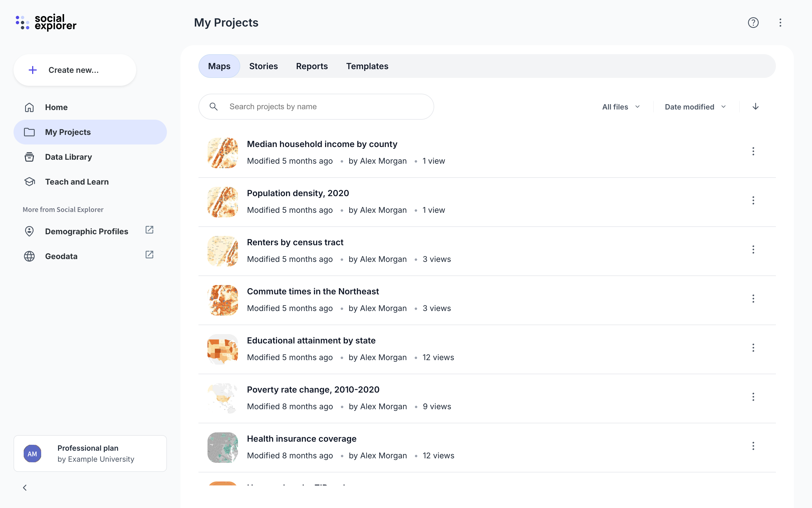812x508 pixels.
Task: Collapse the sidebar with the left chevron
Action: click(25, 487)
